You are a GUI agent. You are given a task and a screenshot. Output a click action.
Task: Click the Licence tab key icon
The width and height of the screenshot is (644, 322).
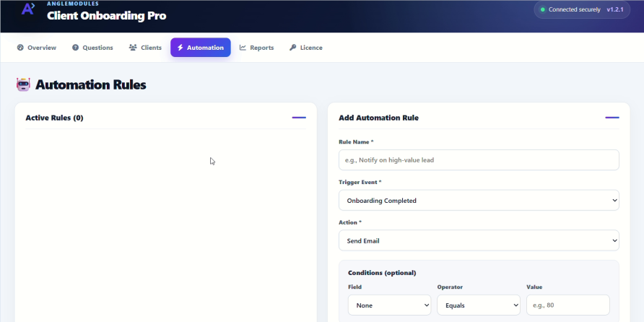293,48
